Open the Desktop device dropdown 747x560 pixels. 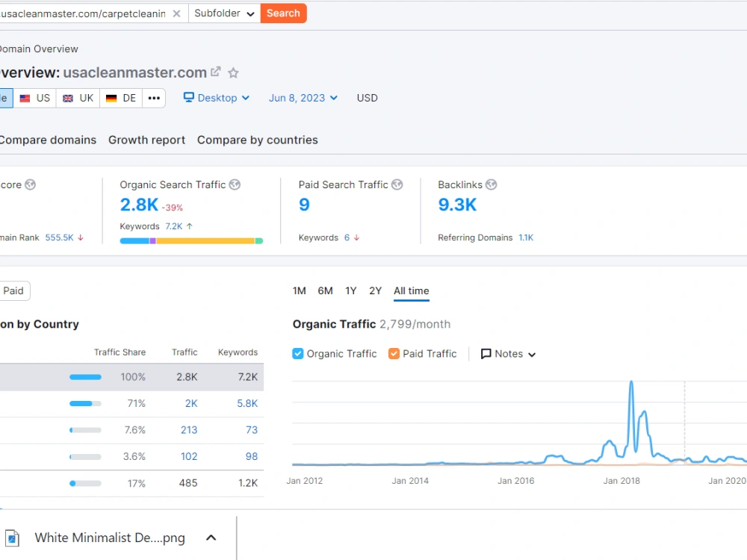[x=217, y=98]
